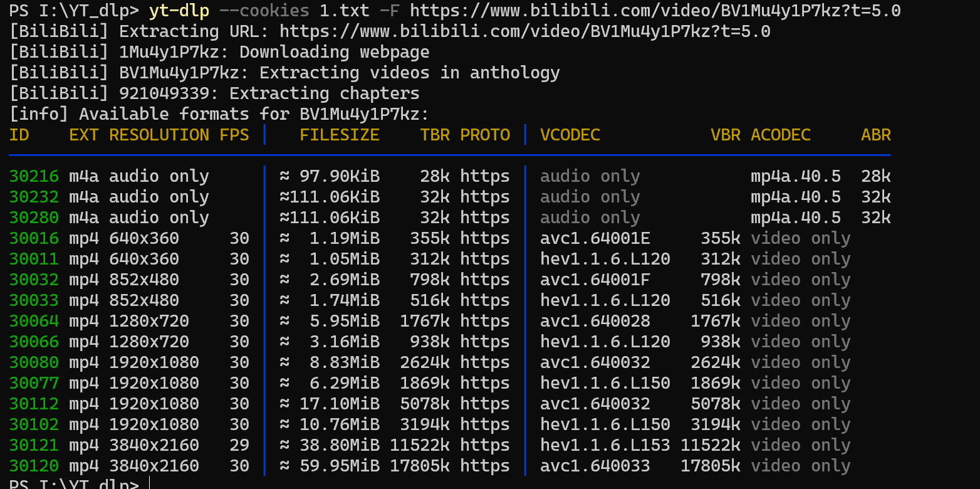Click the hev1.1.6.L153 codec value
The image size is (980, 489).
coord(605,445)
